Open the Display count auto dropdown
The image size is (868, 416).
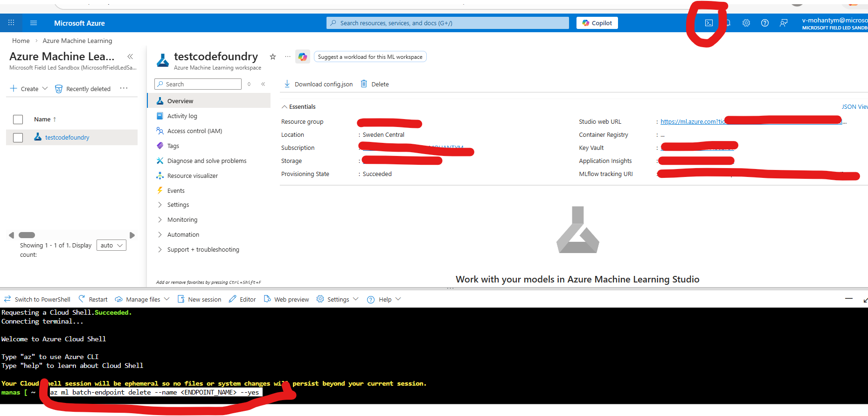click(x=111, y=245)
